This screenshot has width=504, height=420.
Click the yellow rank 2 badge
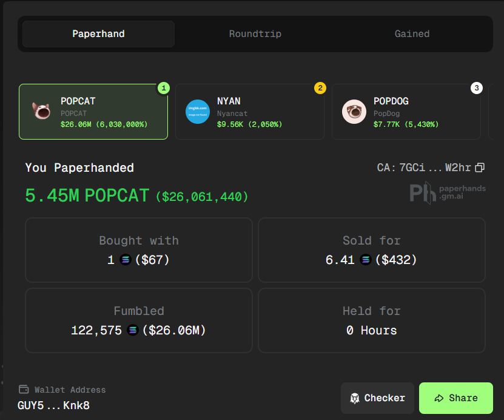click(320, 88)
